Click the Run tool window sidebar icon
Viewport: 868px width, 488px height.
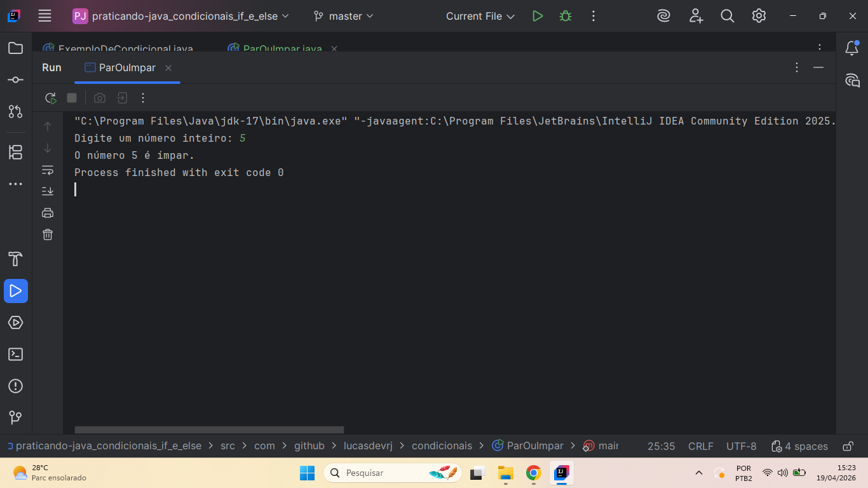pos(16,291)
